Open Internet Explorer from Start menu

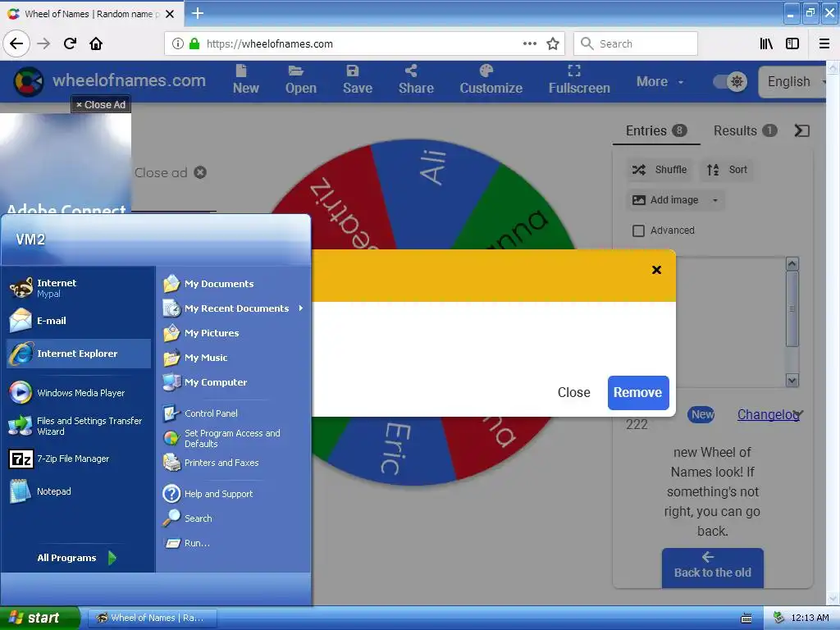(79, 354)
